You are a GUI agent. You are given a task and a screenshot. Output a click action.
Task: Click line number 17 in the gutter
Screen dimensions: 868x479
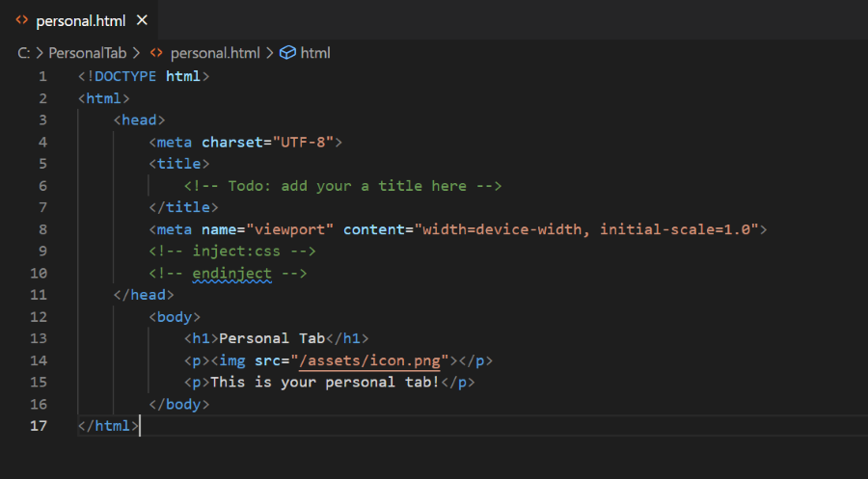39,425
